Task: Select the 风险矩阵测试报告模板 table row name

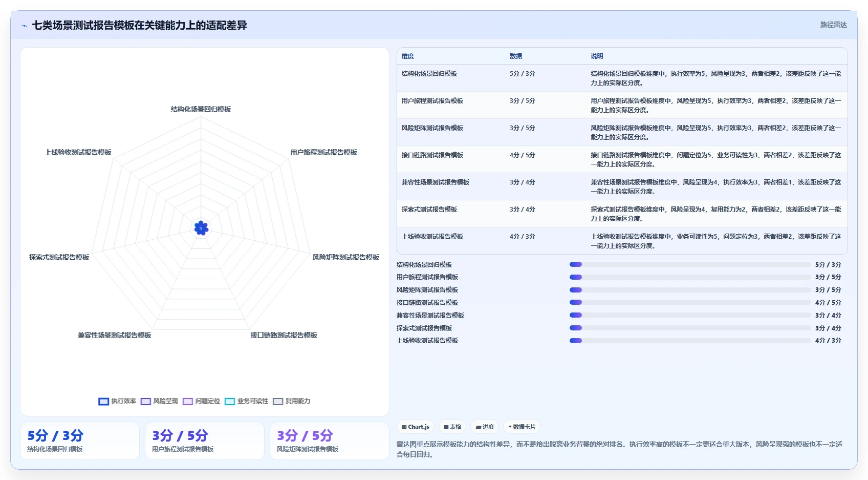Action: (x=432, y=128)
